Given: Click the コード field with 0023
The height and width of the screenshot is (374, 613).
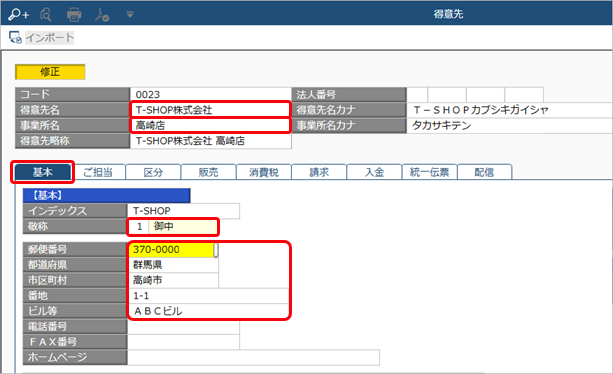Looking at the screenshot, I should pyautogui.click(x=210, y=94).
